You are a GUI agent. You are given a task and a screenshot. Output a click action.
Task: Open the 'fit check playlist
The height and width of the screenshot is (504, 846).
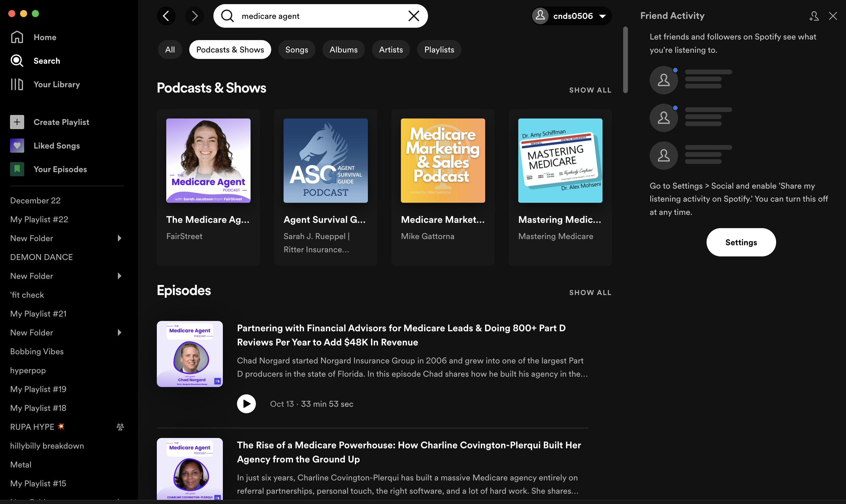(x=27, y=295)
